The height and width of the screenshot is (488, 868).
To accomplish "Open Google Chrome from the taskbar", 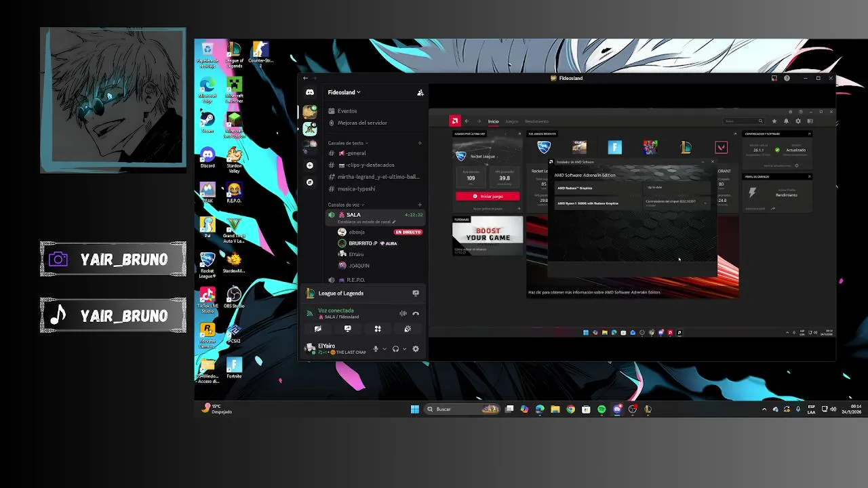I will pyautogui.click(x=570, y=409).
